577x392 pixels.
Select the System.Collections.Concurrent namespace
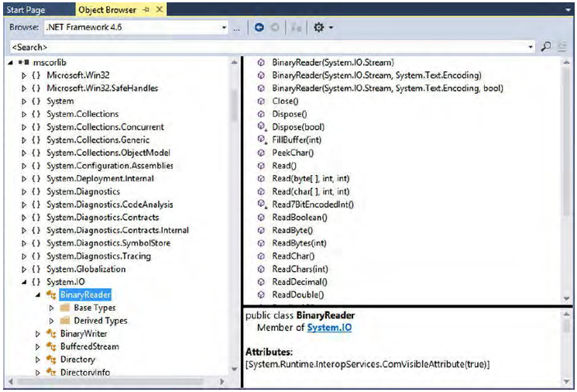click(105, 126)
